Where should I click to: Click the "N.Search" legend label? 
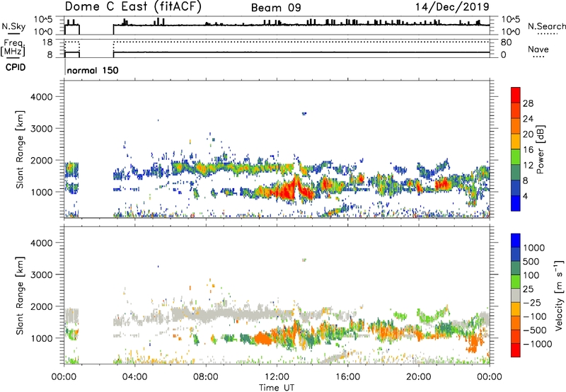pos(546,26)
